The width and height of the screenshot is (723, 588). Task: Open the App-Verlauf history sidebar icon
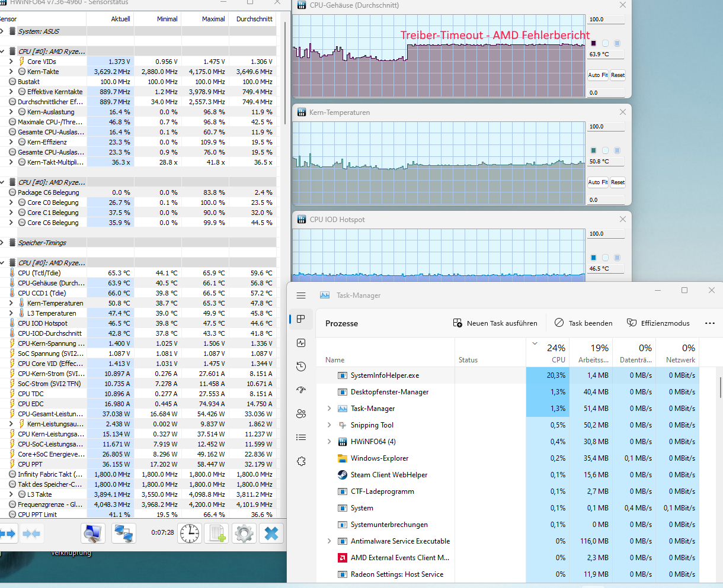[301, 367]
